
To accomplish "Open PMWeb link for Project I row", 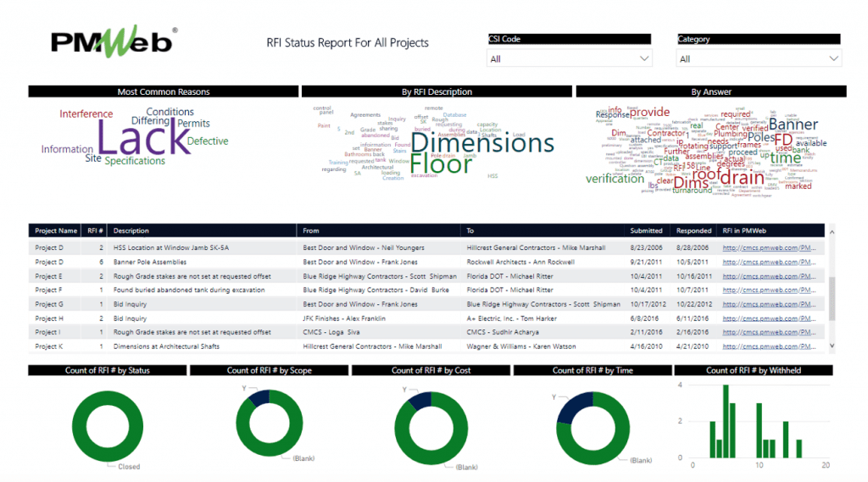I will pos(769,333).
